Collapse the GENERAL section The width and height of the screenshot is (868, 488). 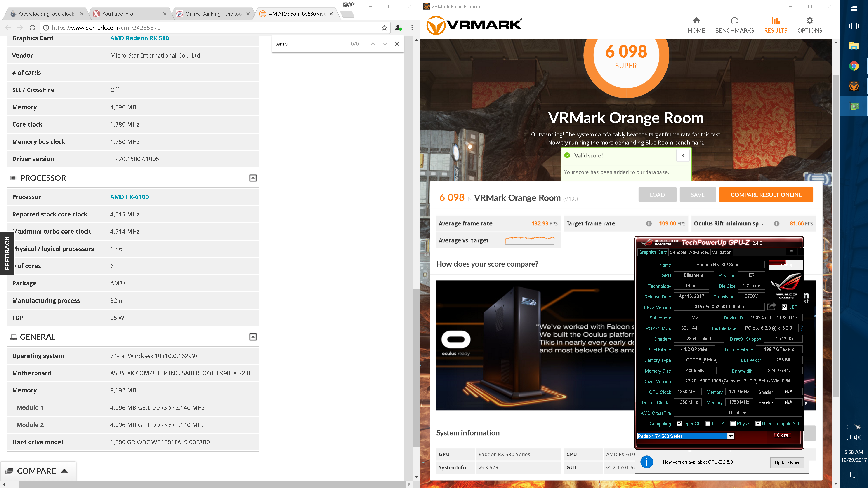coord(253,337)
